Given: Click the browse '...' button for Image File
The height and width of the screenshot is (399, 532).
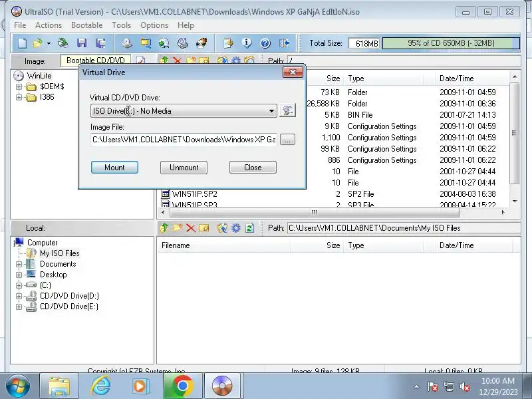Looking at the screenshot, I should click(287, 140).
